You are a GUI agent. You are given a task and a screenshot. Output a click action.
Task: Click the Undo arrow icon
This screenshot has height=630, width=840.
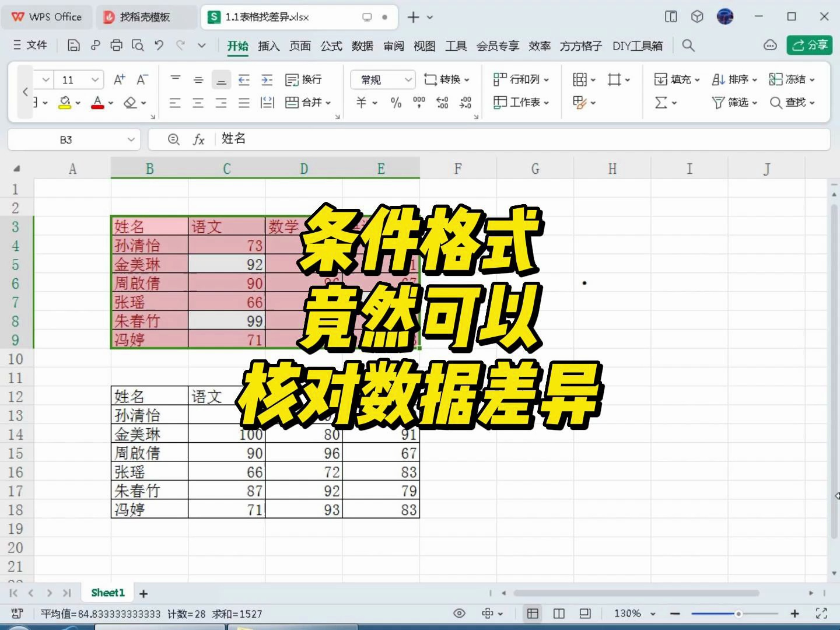tap(159, 45)
